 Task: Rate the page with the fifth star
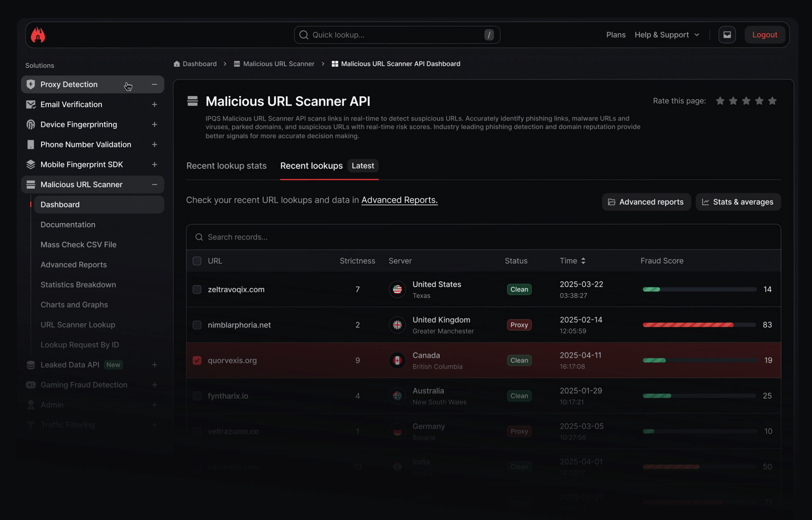point(772,101)
